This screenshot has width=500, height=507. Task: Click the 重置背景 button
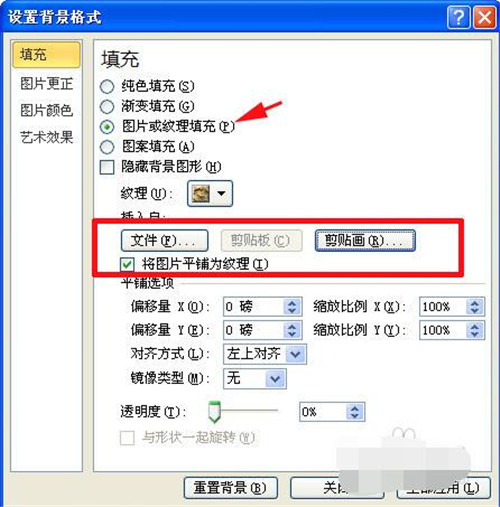click(x=231, y=488)
